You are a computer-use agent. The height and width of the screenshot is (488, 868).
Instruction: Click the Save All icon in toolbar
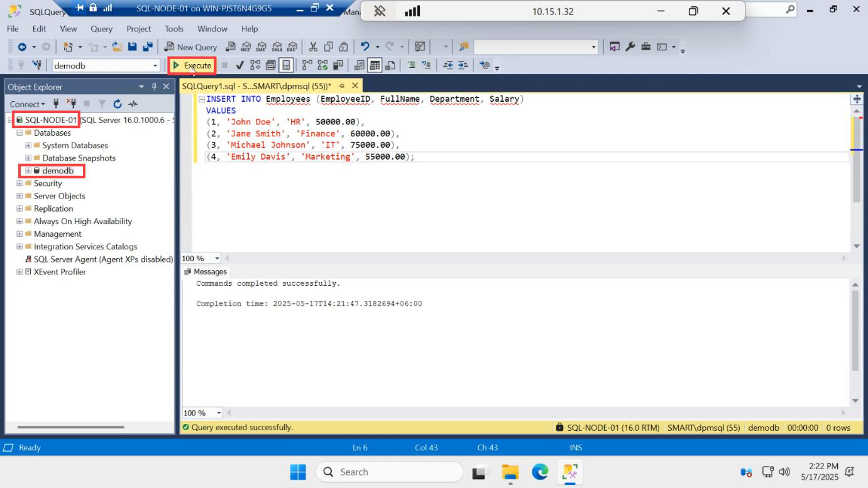click(148, 46)
